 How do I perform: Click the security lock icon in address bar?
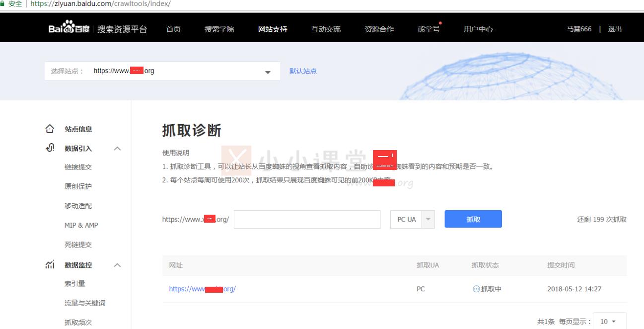(x=4, y=4)
